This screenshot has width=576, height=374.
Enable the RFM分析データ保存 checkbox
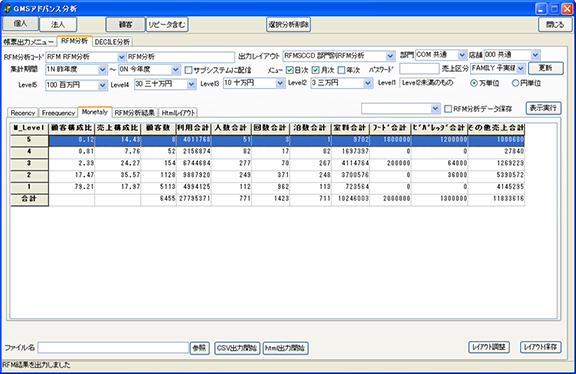[x=448, y=109]
